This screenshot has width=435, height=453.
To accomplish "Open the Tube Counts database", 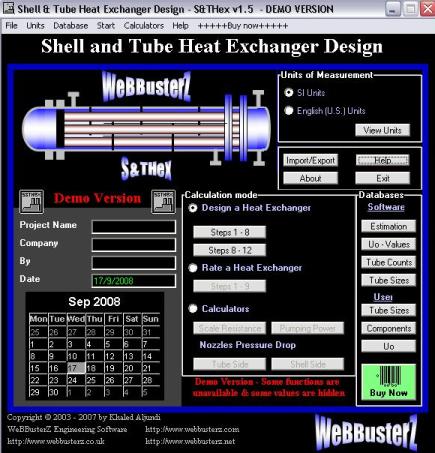I will coord(389,262).
